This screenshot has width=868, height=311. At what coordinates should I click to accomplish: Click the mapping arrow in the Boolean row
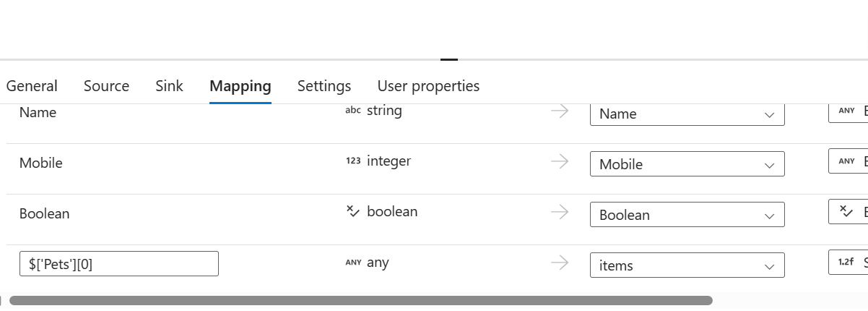click(x=560, y=212)
